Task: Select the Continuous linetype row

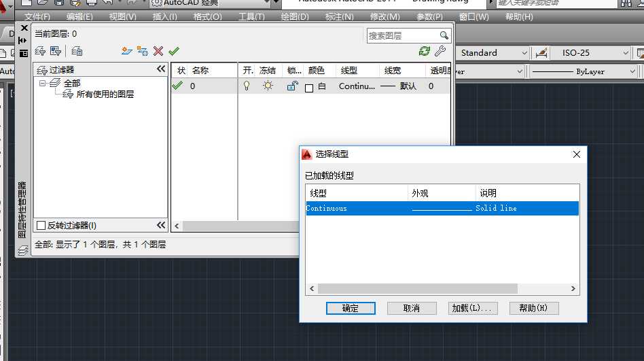Action: click(x=442, y=209)
